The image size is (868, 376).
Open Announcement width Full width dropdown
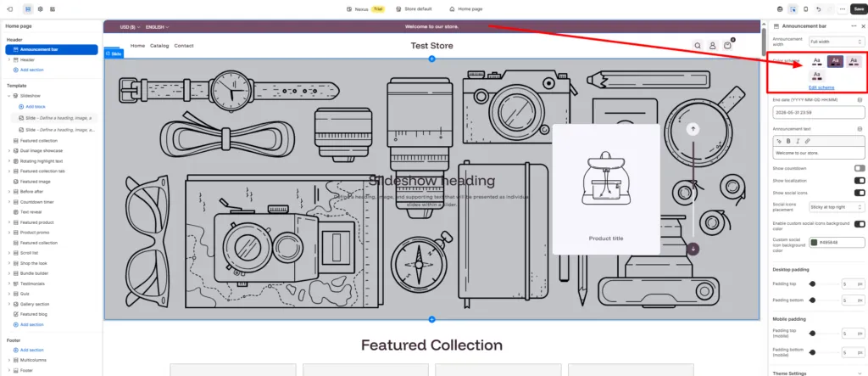click(836, 42)
